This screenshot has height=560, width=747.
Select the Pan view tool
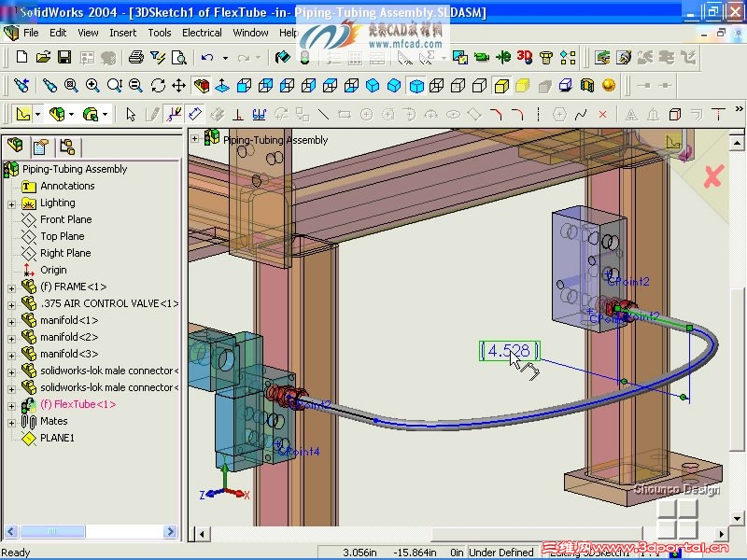(x=179, y=86)
